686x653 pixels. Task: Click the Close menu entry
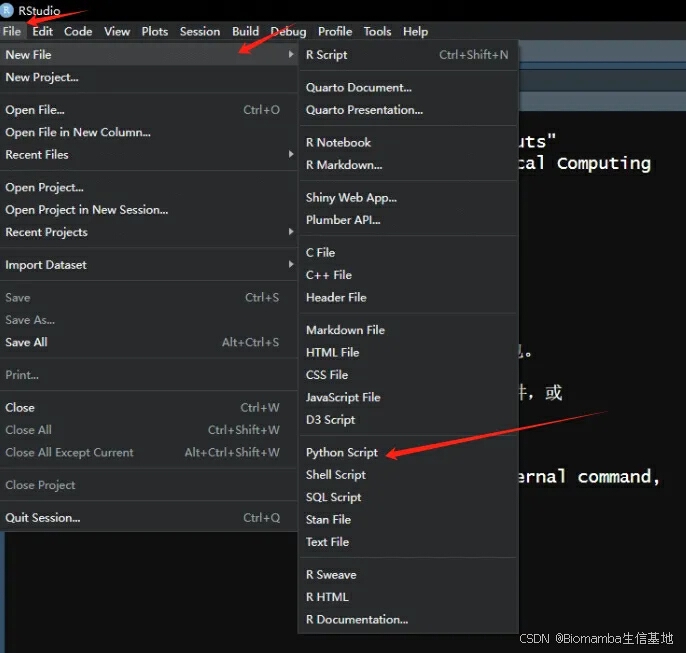[x=149, y=408]
